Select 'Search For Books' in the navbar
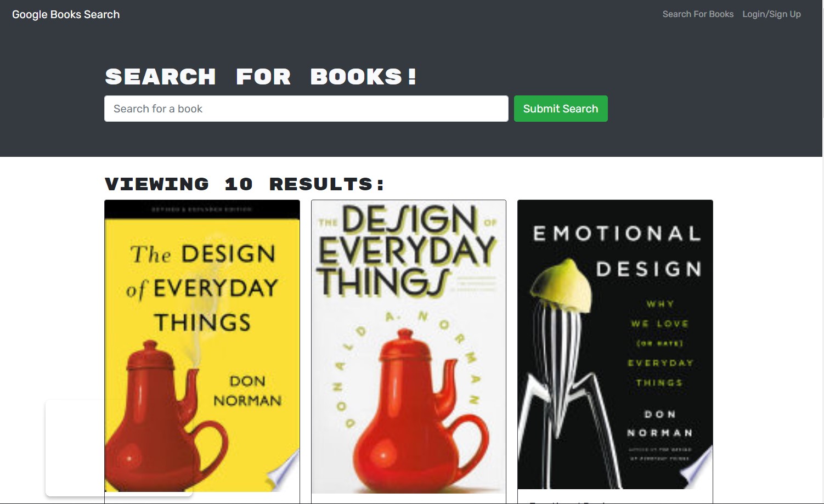The width and height of the screenshot is (824, 504). 697,14
